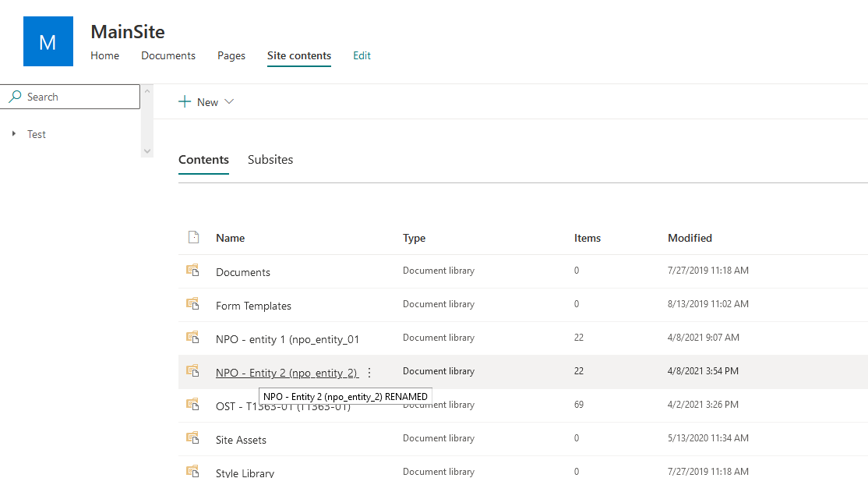
Task: Click the Form Templates library icon
Action: click(x=192, y=303)
